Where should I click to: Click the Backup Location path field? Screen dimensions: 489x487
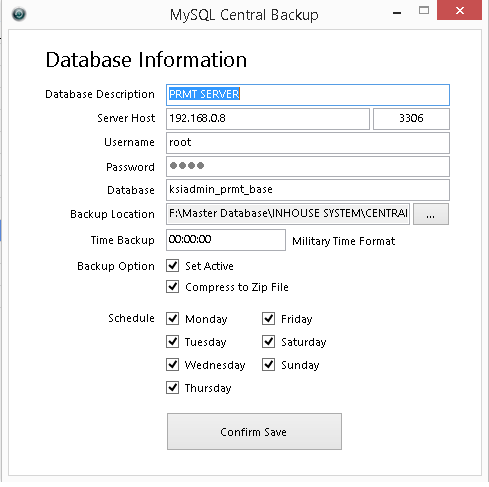coord(288,214)
